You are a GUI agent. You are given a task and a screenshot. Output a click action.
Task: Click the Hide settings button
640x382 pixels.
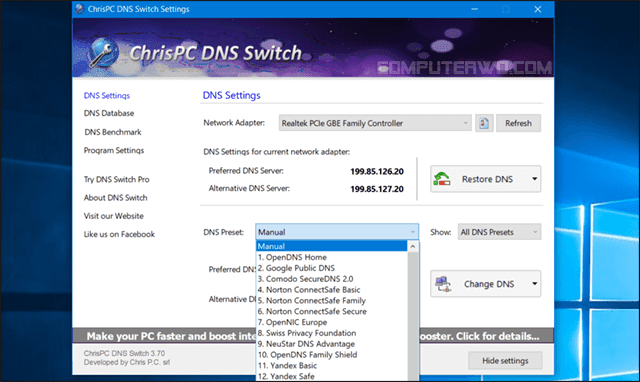pos(505,360)
